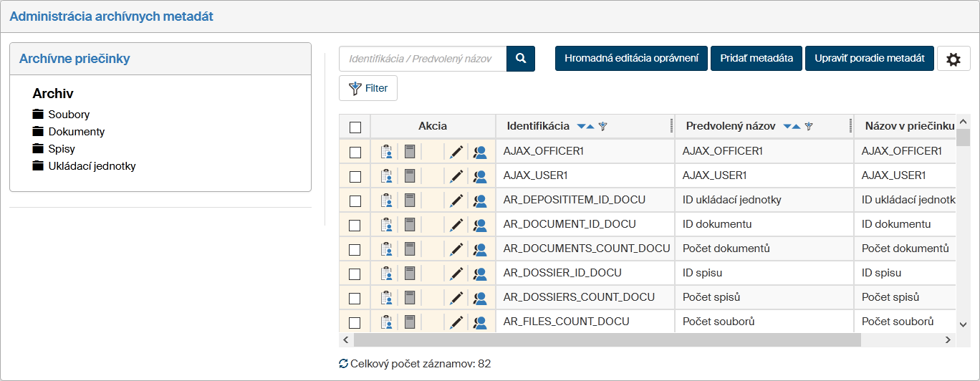Click the magnifier search button
This screenshot has height=381, width=980.
[x=521, y=59]
